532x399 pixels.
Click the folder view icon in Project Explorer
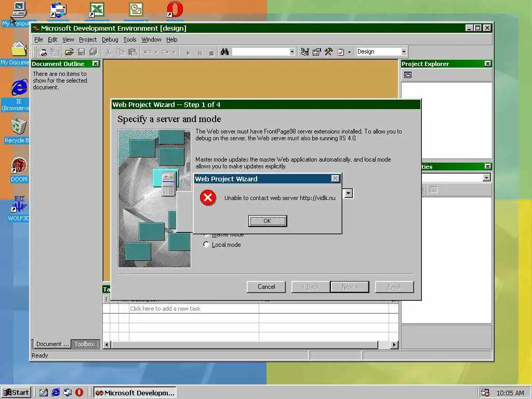point(408,75)
